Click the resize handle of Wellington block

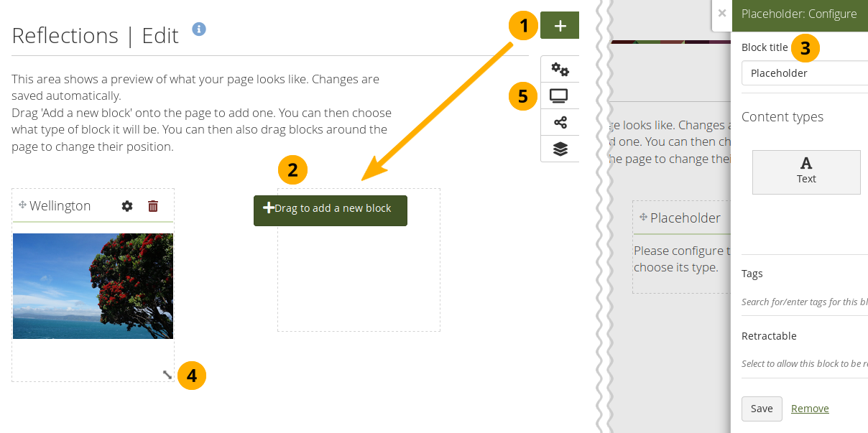167,374
